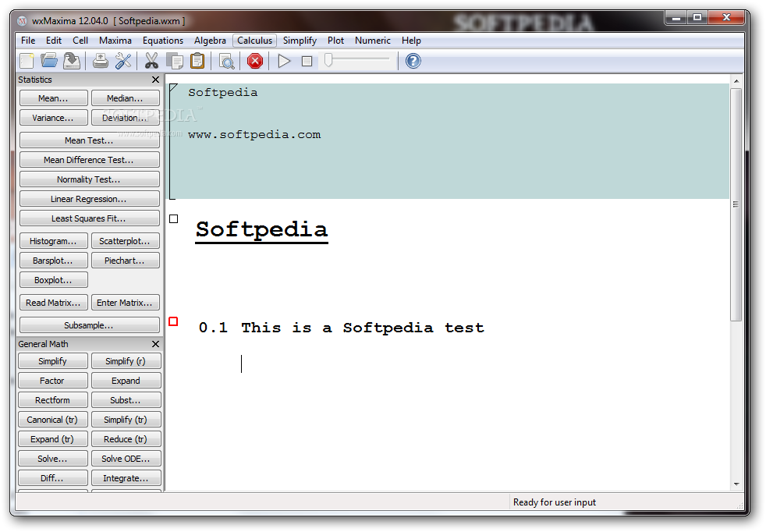Place cursor in the Softpedia text cell
This screenshot has height=532, width=766.
pos(449,141)
